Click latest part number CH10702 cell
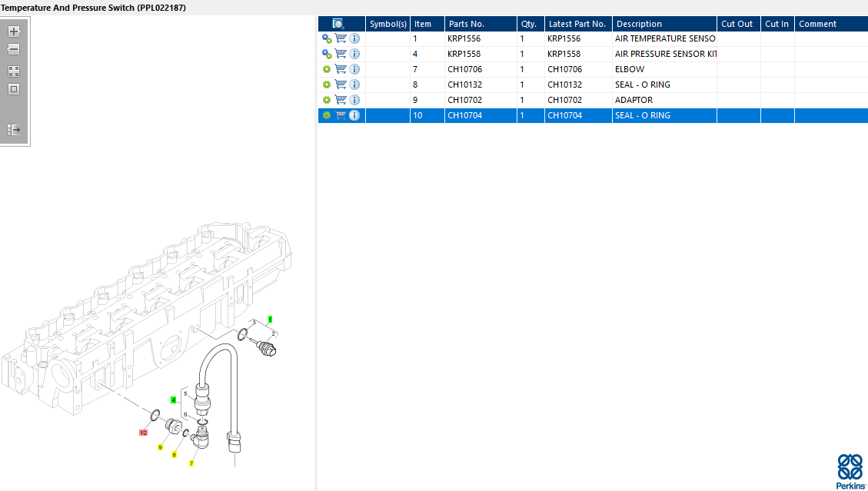Viewport: 868px width, 491px height. [x=578, y=100]
